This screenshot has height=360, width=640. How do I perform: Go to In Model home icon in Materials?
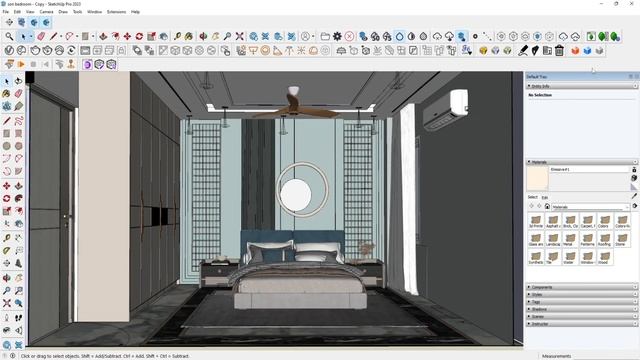pyautogui.click(x=547, y=206)
